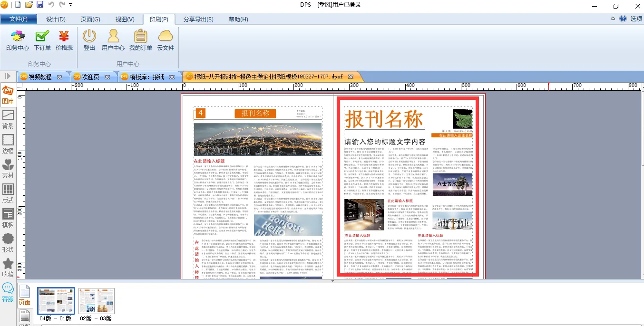Open the 素材 materials panel in sidebar
The width and height of the screenshot is (644, 326).
pyautogui.click(x=8, y=169)
